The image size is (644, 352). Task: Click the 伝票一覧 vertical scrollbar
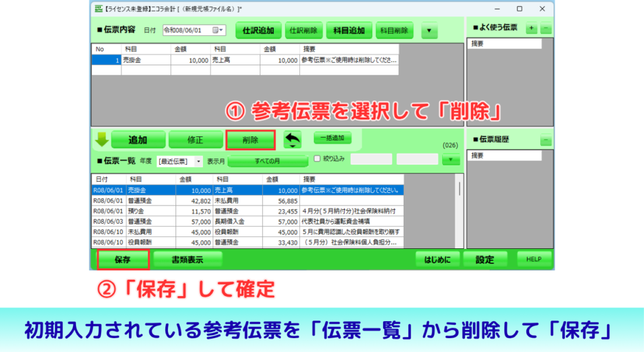point(459,211)
